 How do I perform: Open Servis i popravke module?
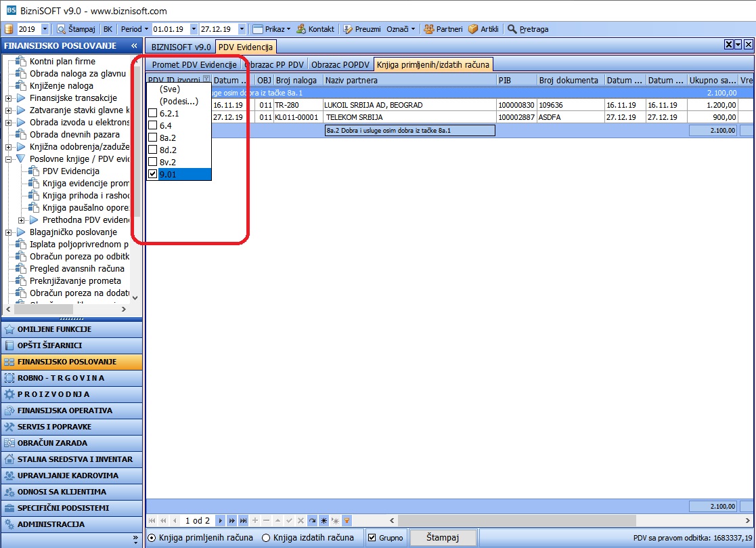point(71,427)
